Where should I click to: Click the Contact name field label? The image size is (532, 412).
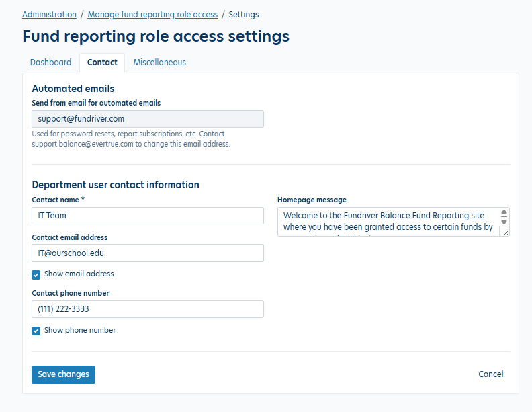pyautogui.click(x=58, y=200)
